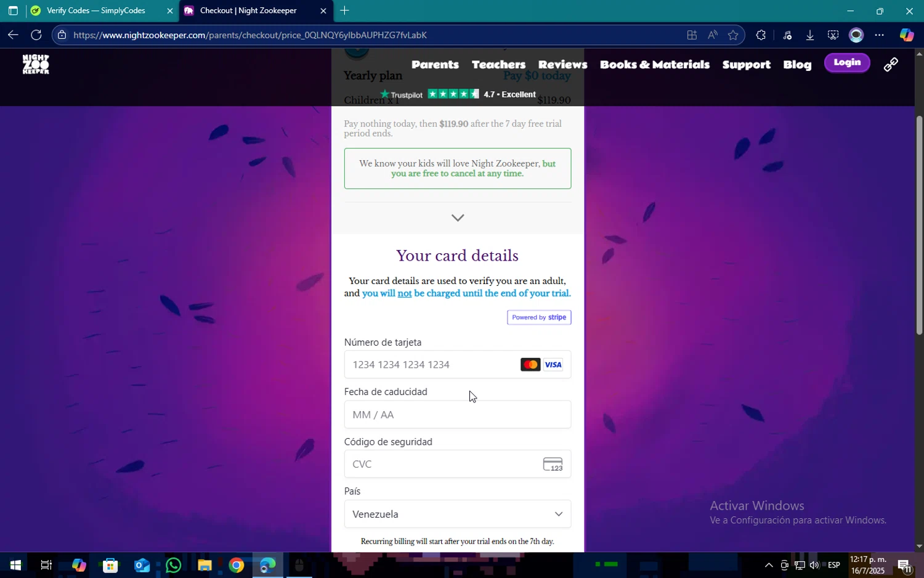Open the País country dropdown
The width and height of the screenshot is (924, 578).
click(x=457, y=514)
